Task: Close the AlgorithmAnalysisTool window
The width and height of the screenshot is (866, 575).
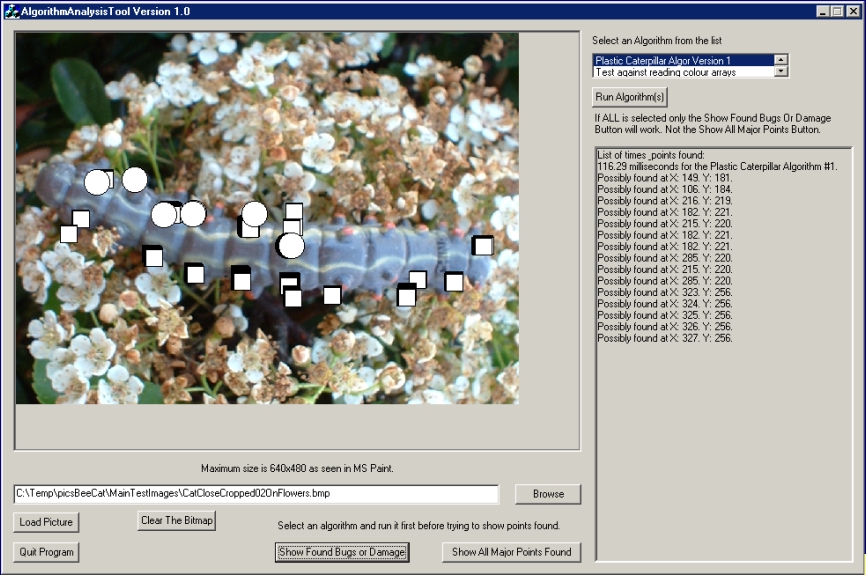Action: pos(852,11)
